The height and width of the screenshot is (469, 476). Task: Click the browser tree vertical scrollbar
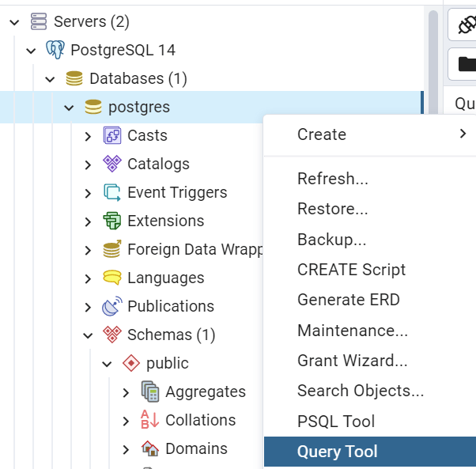coord(433,62)
